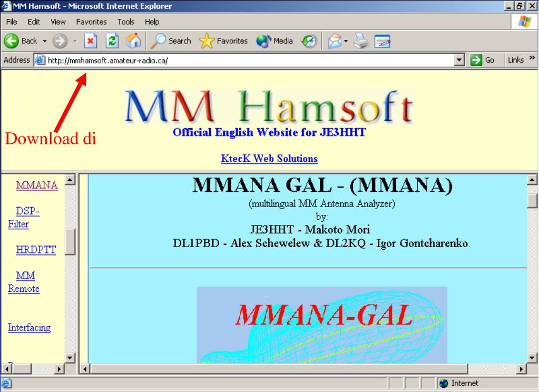The width and height of the screenshot is (539, 392).
Task: Open the View menu
Action: pyautogui.click(x=58, y=22)
